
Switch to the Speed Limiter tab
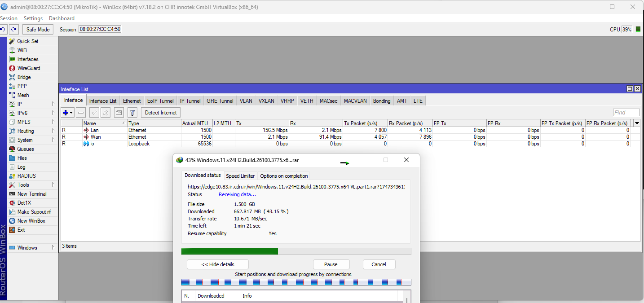240,176
